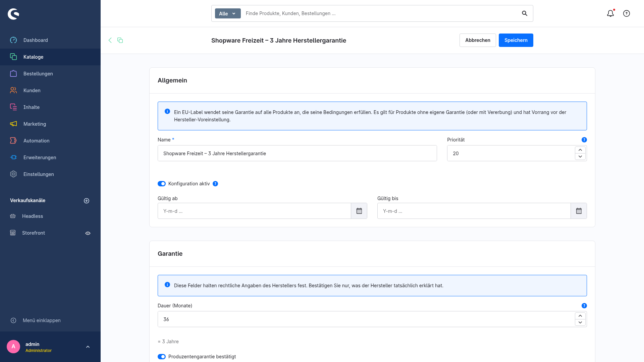Increase Dauer (Monate) with up arrow
644x362 pixels.
(580, 316)
